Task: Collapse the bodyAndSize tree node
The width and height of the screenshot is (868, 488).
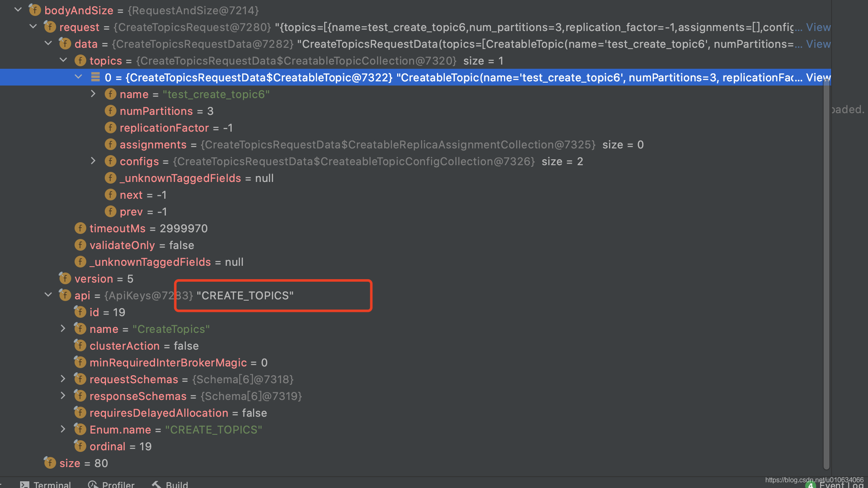Action: tap(18, 10)
